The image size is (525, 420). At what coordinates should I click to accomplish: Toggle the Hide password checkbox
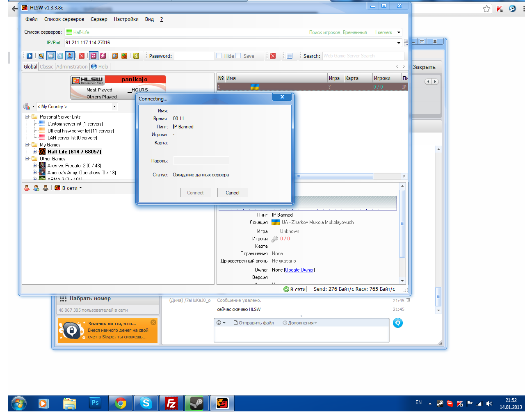coord(219,56)
